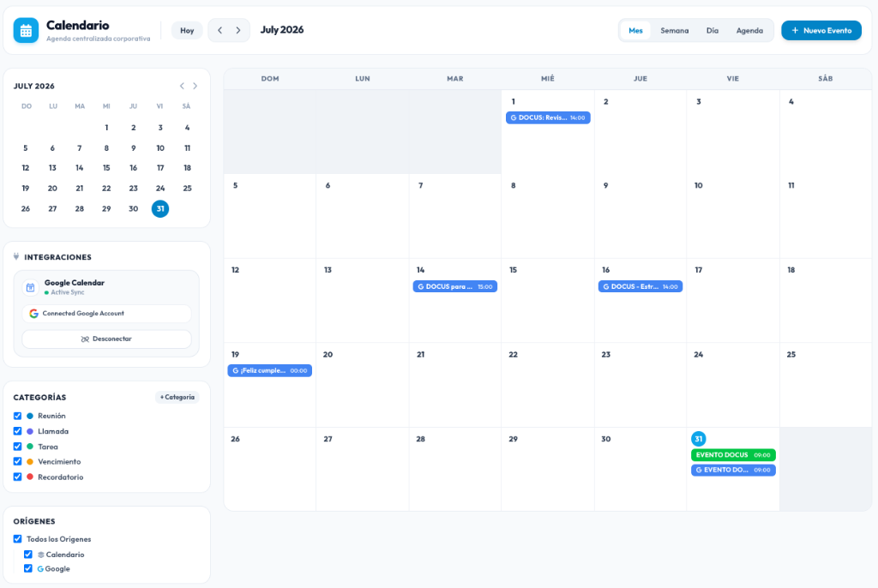Toggle the Llamada category checkbox

pyautogui.click(x=17, y=431)
